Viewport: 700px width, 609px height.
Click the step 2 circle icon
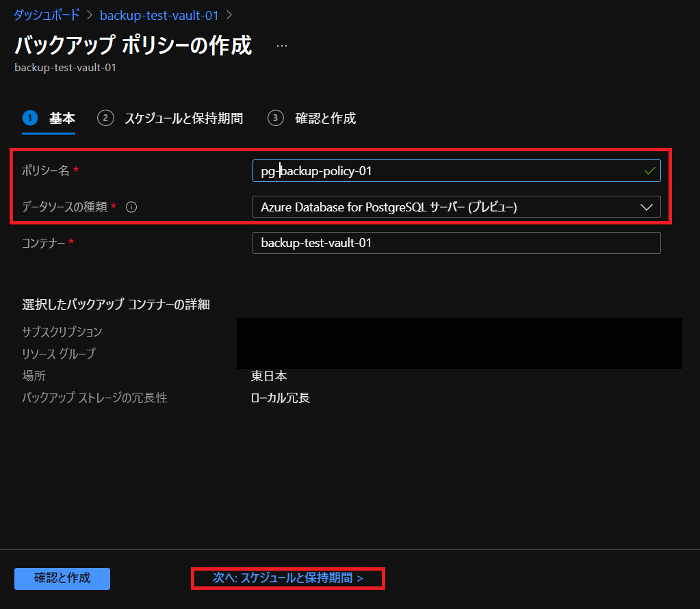coord(105,118)
